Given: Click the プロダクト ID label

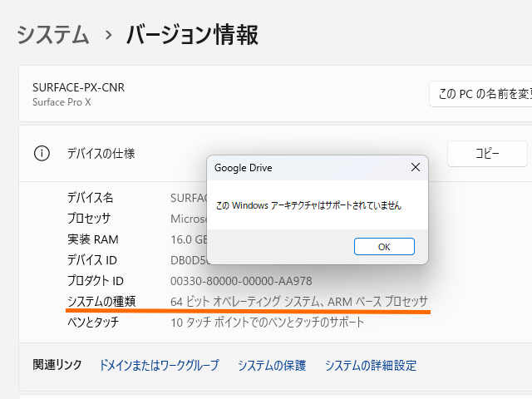Looking at the screenshot, I should (96, 281).
